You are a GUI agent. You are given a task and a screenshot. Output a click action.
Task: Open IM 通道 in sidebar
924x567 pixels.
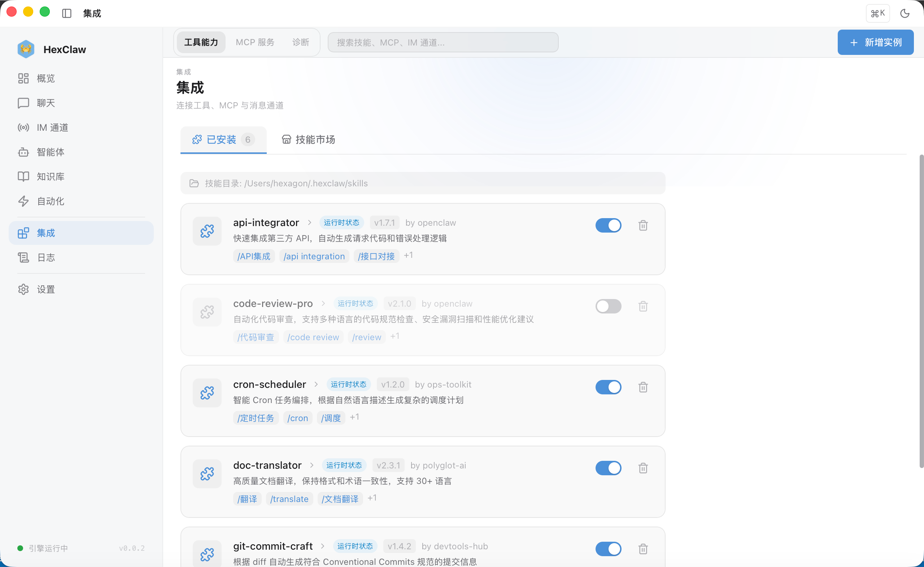click(x=81, y=127)
